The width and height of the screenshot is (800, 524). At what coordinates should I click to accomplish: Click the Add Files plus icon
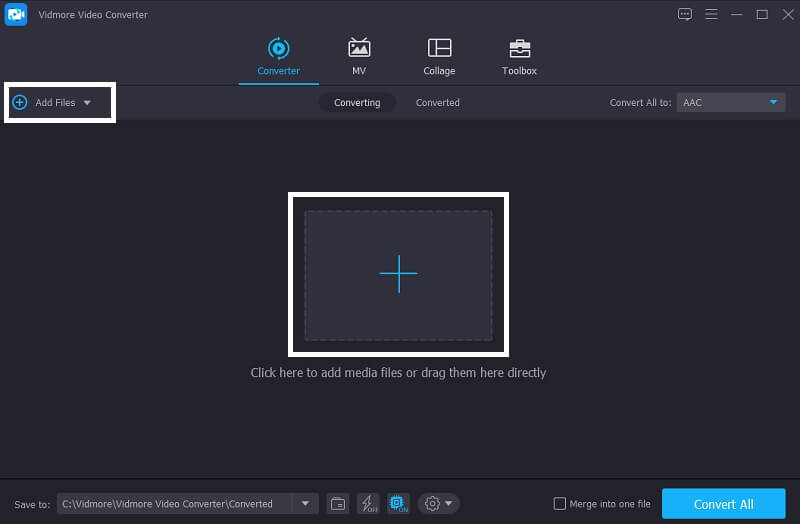19,102
